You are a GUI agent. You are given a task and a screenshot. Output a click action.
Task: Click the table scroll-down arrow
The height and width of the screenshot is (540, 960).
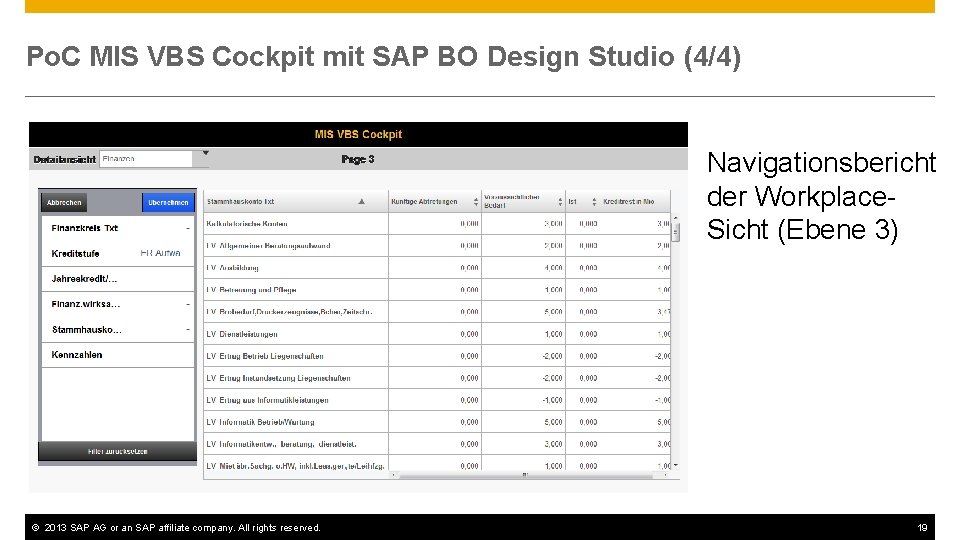(x=676, y=466)
